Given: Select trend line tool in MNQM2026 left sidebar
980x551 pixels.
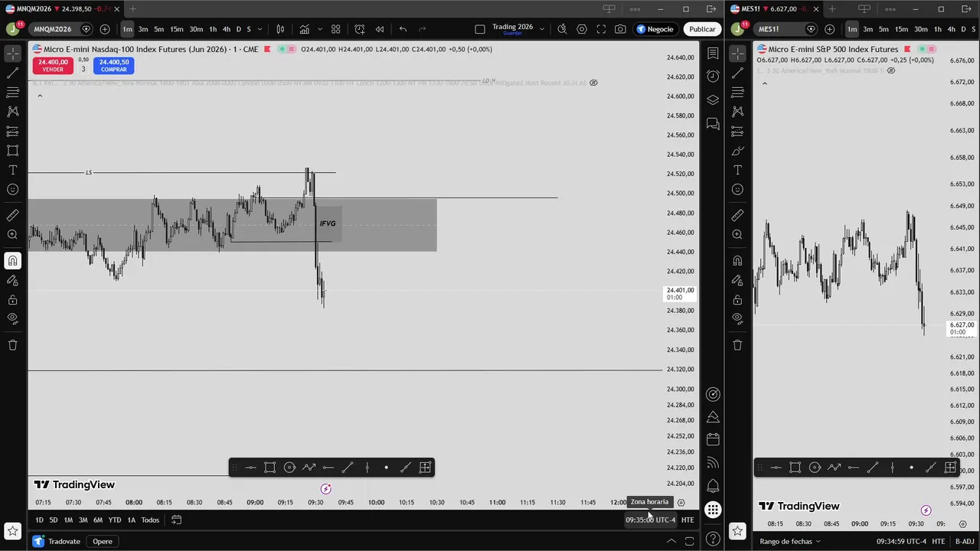Looking at the screenshot, I should (12, 73).
